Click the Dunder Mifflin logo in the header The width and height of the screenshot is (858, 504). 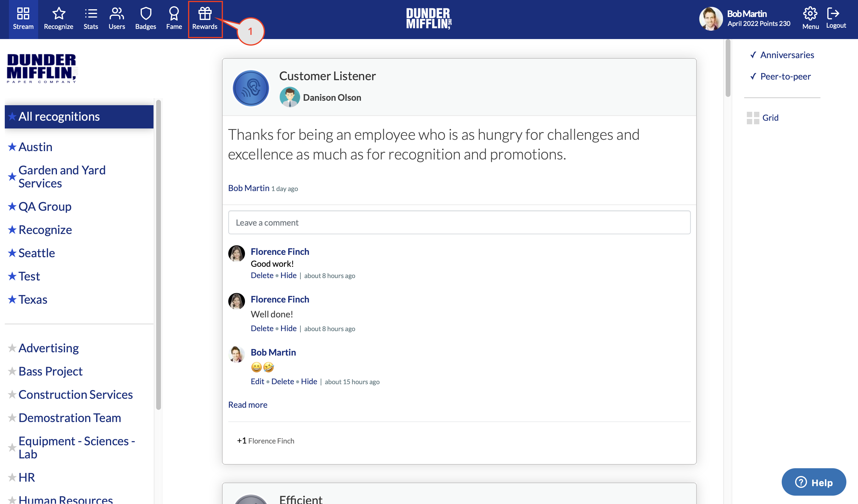pos(429,19)
